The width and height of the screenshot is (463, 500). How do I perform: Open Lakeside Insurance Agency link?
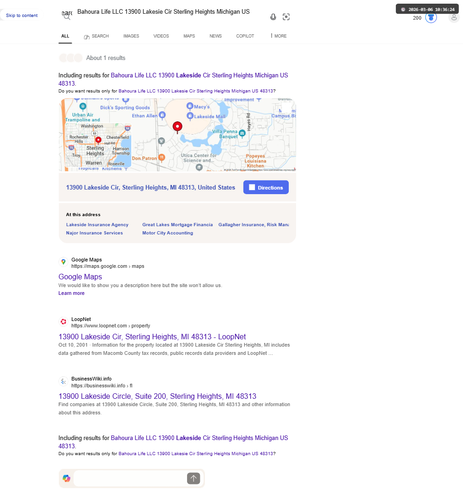97,225
